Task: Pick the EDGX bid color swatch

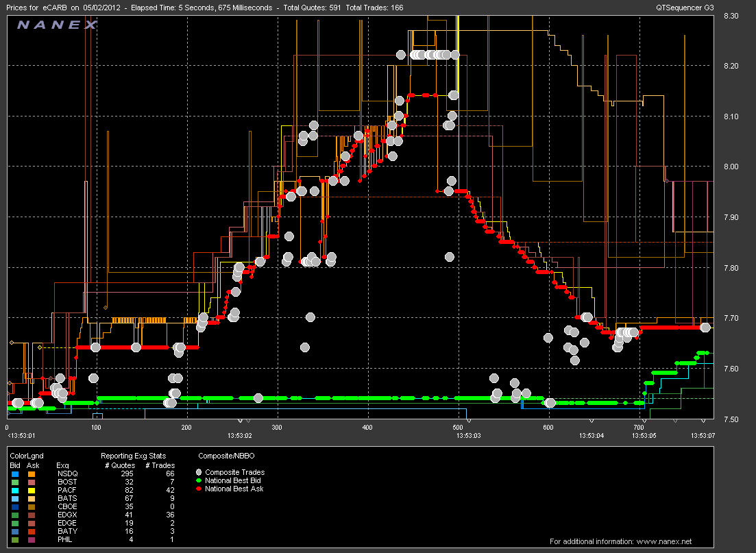Action: click(15, 515)
